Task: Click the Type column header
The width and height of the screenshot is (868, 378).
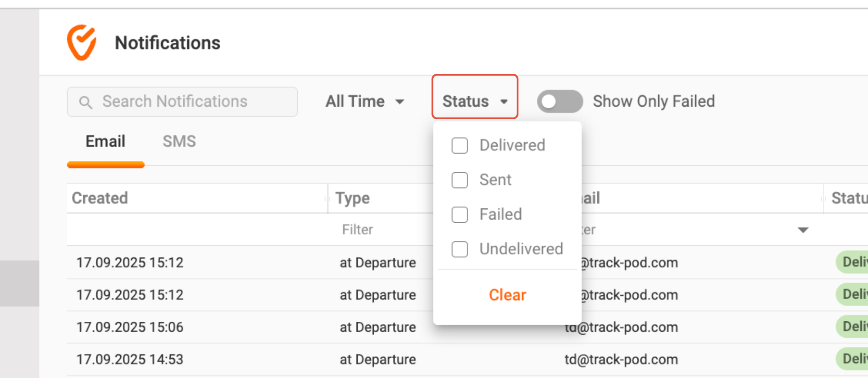Action: click(352, 198)
